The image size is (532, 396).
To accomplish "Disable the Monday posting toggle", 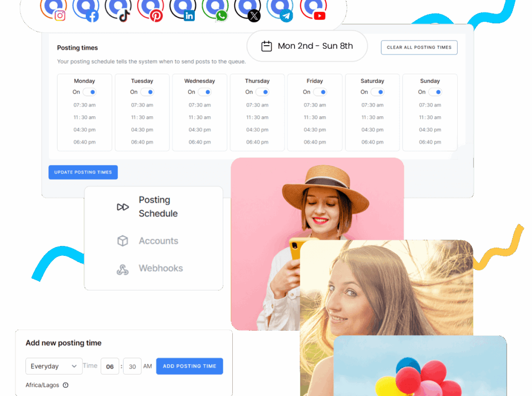I will pyautogui.click(x=89, y=92).
